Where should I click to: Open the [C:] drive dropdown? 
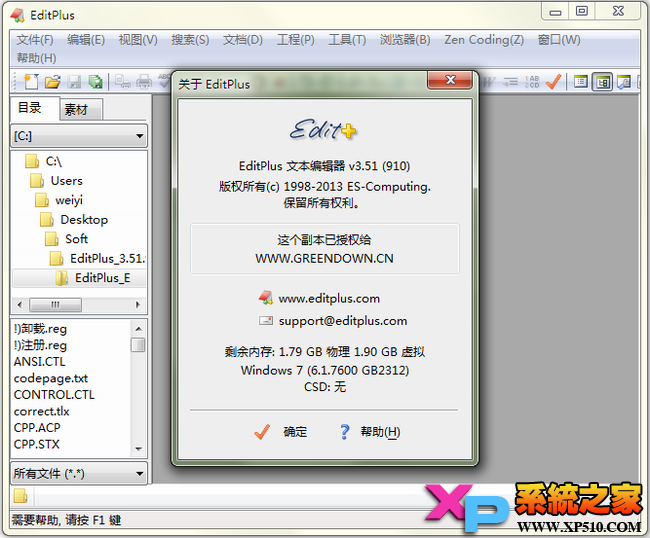[79, 136]
